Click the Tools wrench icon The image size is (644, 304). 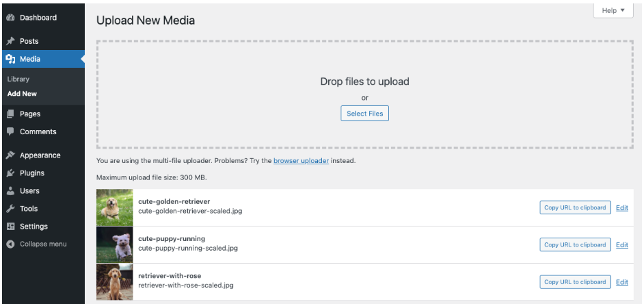coord(10,209)
